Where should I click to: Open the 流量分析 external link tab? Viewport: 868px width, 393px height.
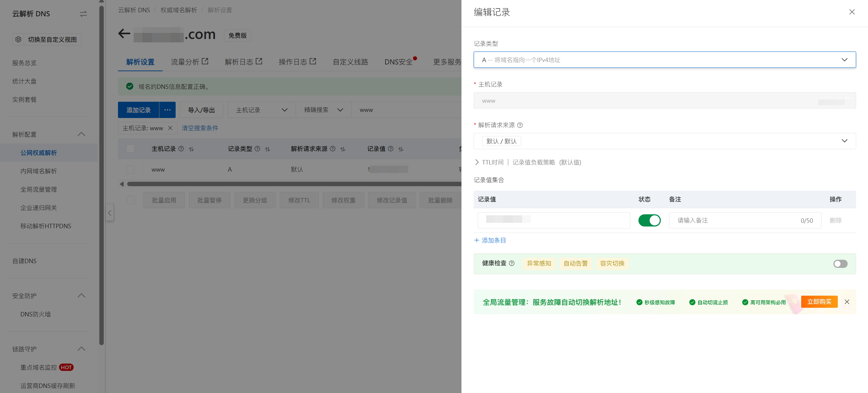tap(190, 62)
